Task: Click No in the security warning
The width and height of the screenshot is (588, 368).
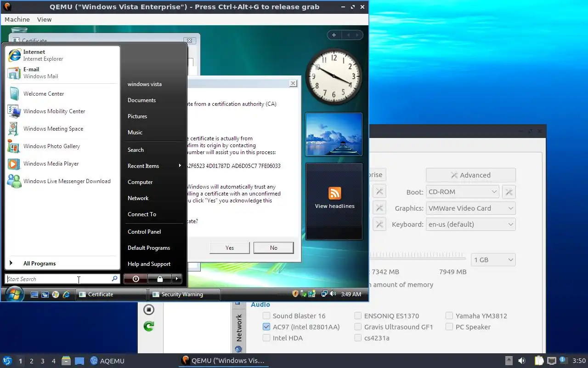Action: [274, 248]
